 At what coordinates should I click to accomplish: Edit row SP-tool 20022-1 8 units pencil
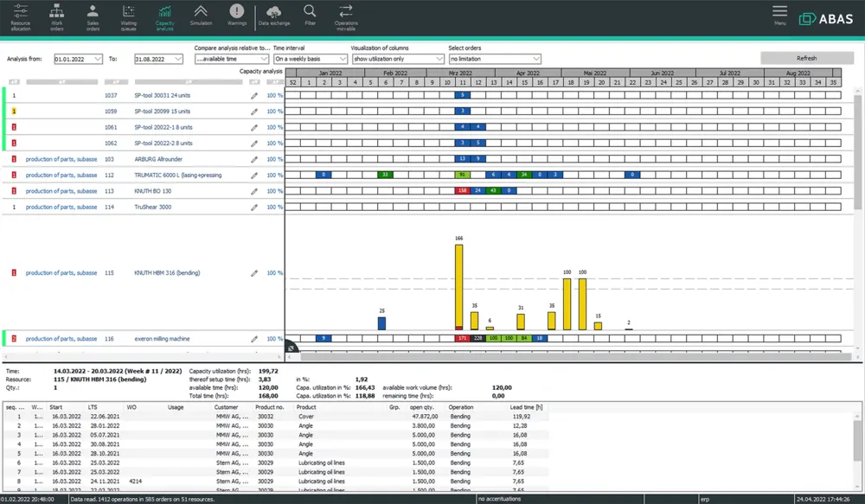[x=254, y=127]
